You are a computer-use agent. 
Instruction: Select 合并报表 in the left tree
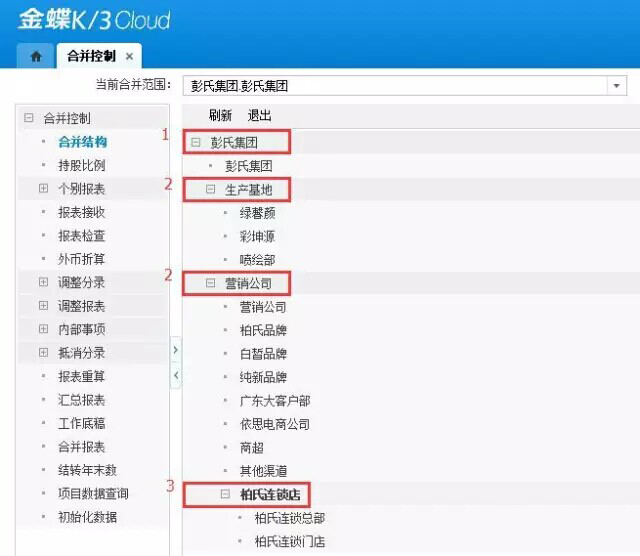tap(82, 447)
